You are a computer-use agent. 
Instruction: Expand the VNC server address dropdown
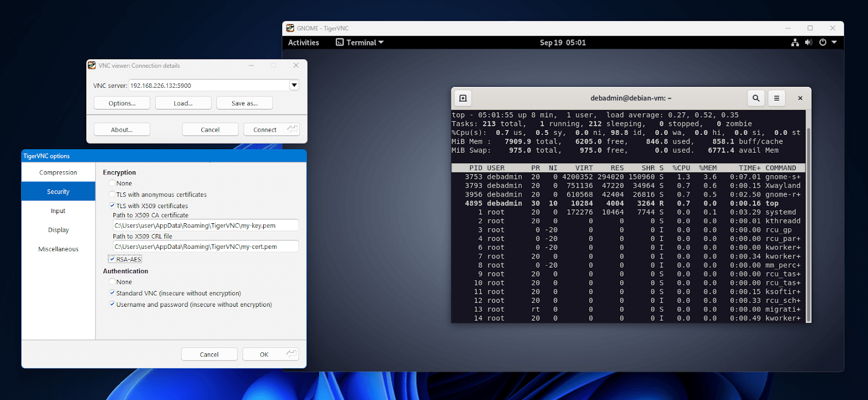click(x=293, y=85)
